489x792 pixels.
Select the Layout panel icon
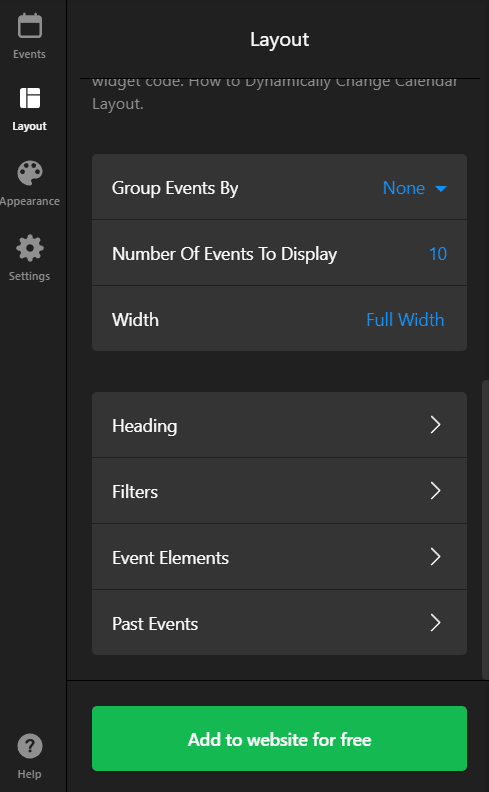[x=30, y=98]
